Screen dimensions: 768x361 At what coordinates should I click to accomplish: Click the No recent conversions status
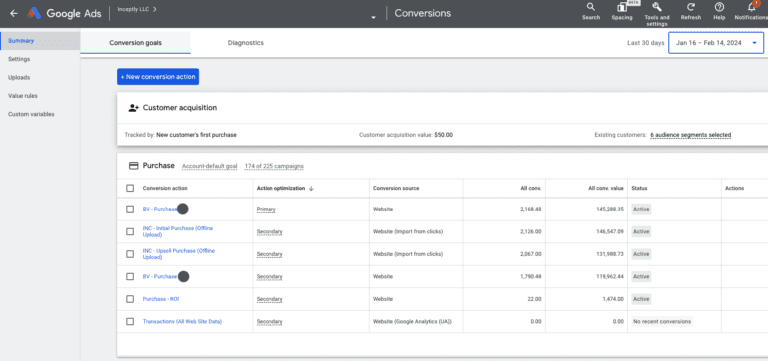click(662, 321)
